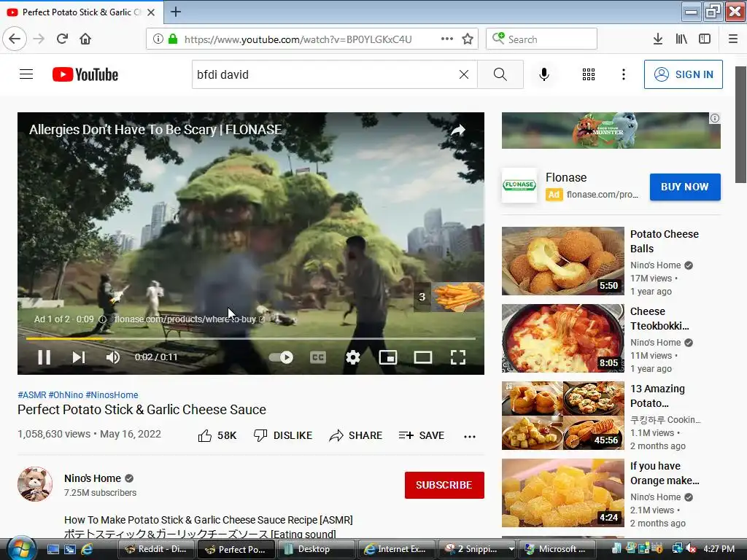
Task: Switch to Internet Explorer taskbar item
Action: pos(396,549)
